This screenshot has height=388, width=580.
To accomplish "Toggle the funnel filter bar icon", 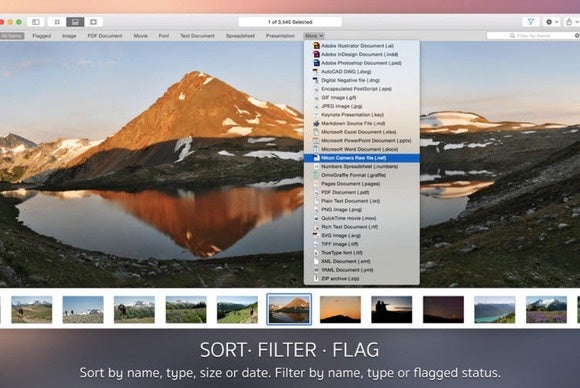I will [531, 22].
